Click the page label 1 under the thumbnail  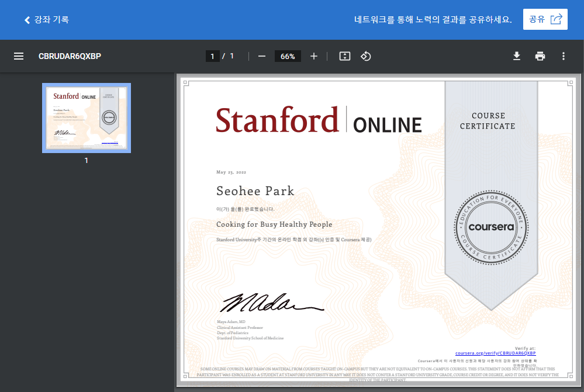tap(87, 161)
